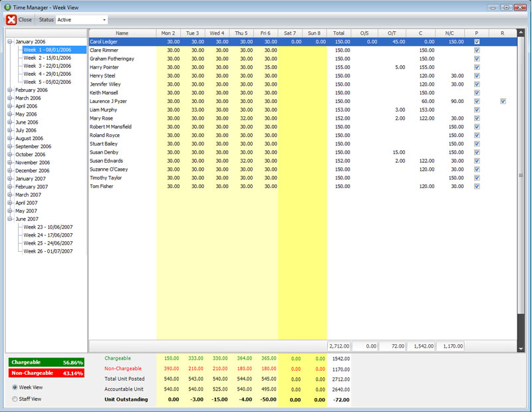The height and width of the screenshot is (412, 532).
Task: Select the Week View radio button
Action: click(x=15, y=387)
